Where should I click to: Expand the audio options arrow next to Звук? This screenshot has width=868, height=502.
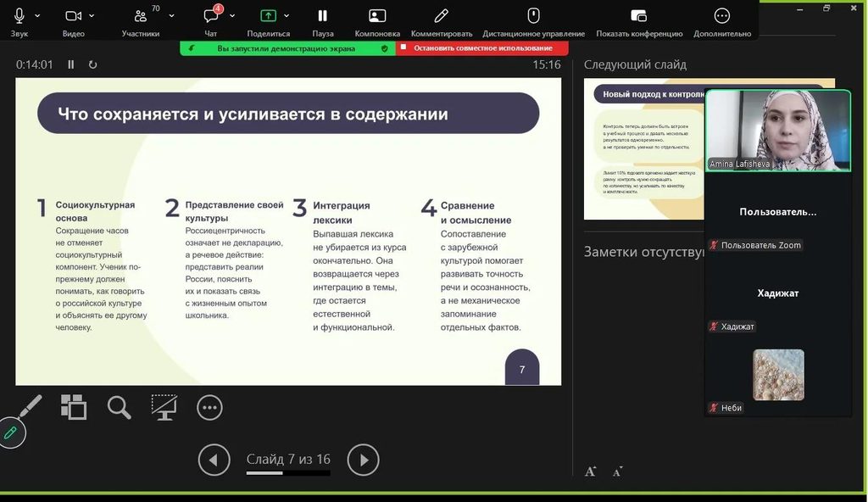click(37, 16)
